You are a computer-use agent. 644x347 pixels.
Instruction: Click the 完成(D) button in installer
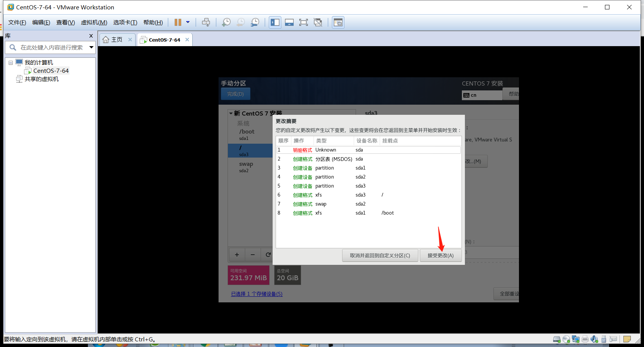235,94
